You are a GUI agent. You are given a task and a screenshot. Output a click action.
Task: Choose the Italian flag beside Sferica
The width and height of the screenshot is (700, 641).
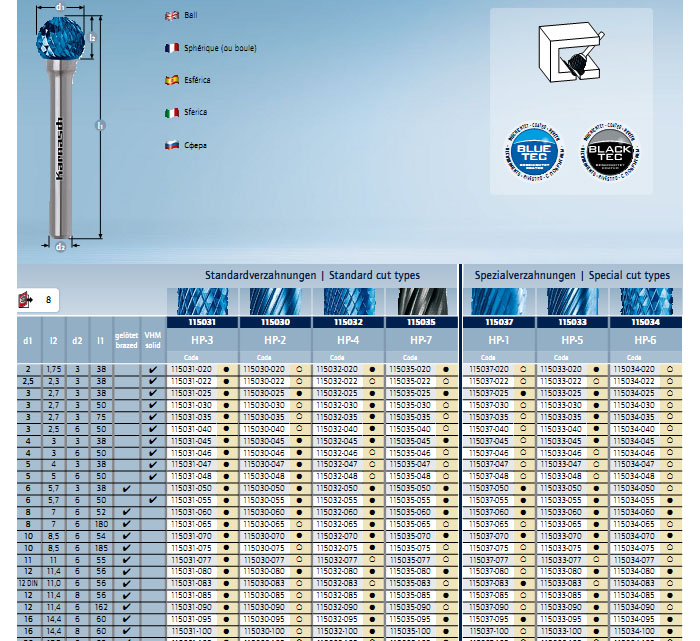click(171, 113)
